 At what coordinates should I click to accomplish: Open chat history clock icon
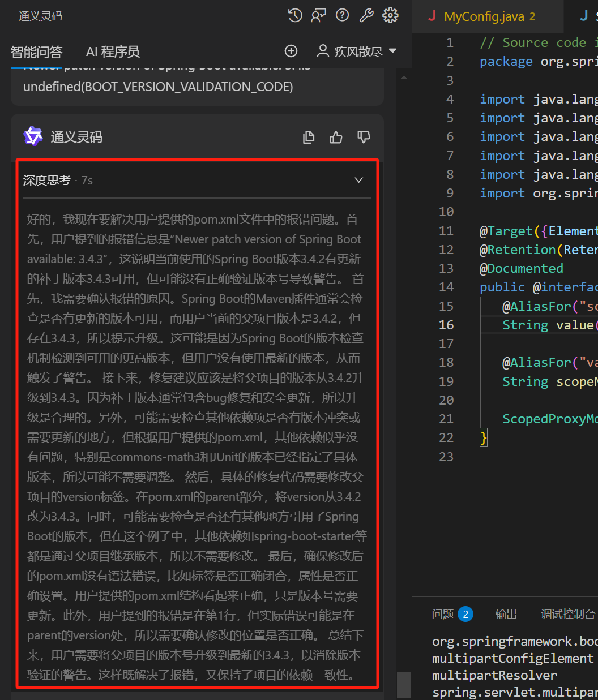(x=295, y=15)
